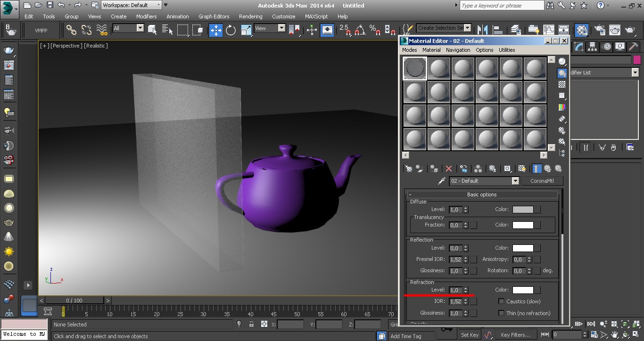Collapse the Basic options rollout

(482, 195)
